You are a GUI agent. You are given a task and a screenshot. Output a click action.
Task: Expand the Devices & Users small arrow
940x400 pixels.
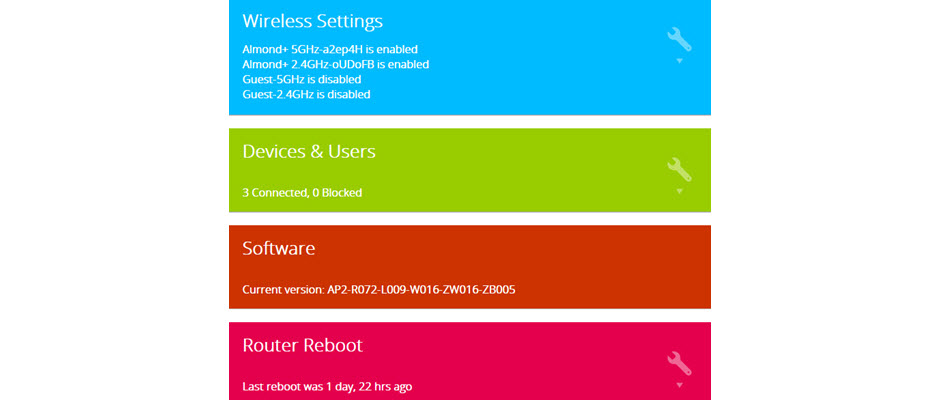pos(679,191)
